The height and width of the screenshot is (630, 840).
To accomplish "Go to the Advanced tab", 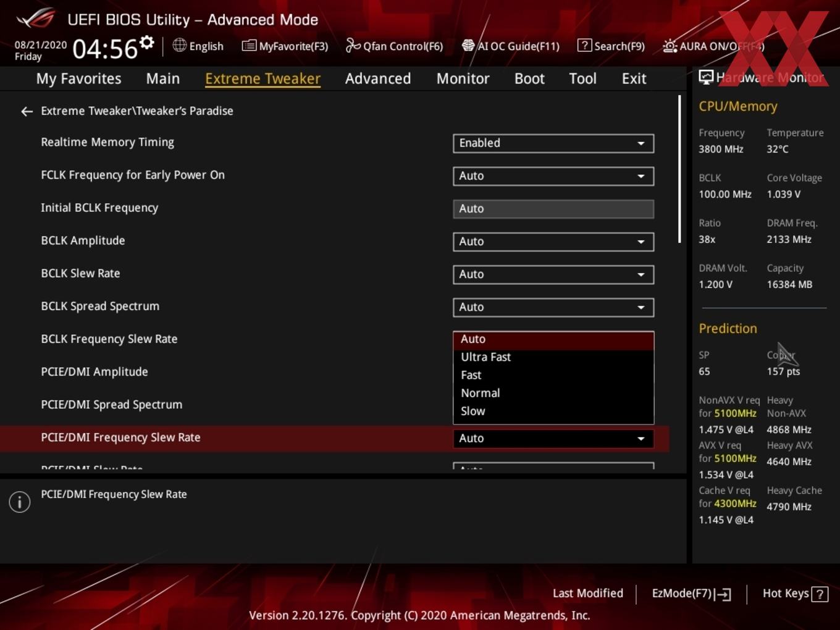I will point(378,78).
